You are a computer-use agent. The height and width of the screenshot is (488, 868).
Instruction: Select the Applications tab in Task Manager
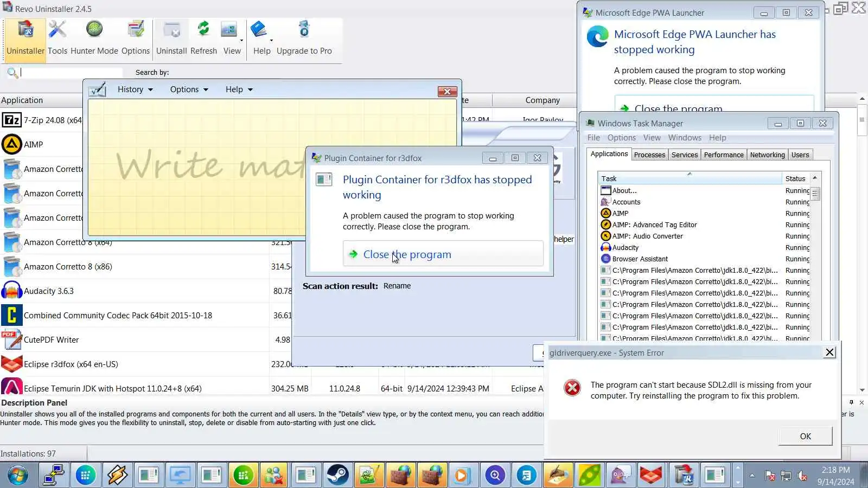point(609,154)
